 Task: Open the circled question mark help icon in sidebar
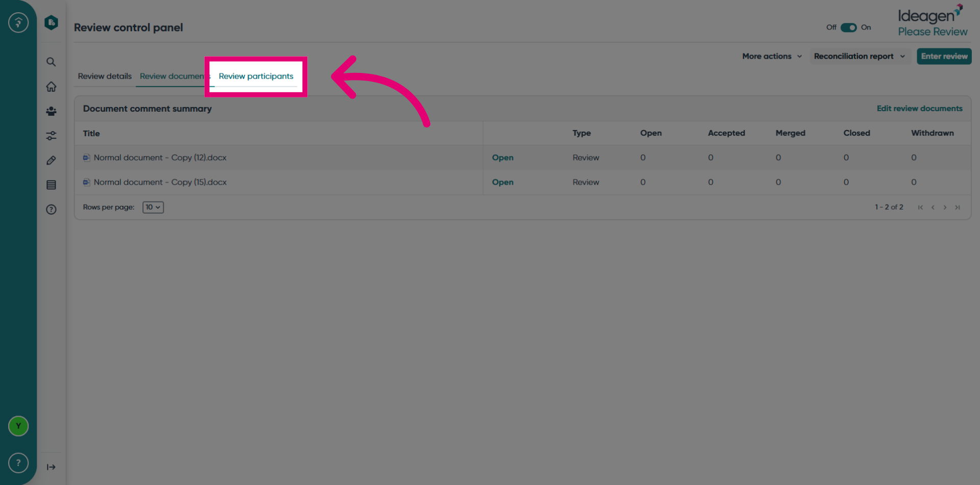coord(51,209)
